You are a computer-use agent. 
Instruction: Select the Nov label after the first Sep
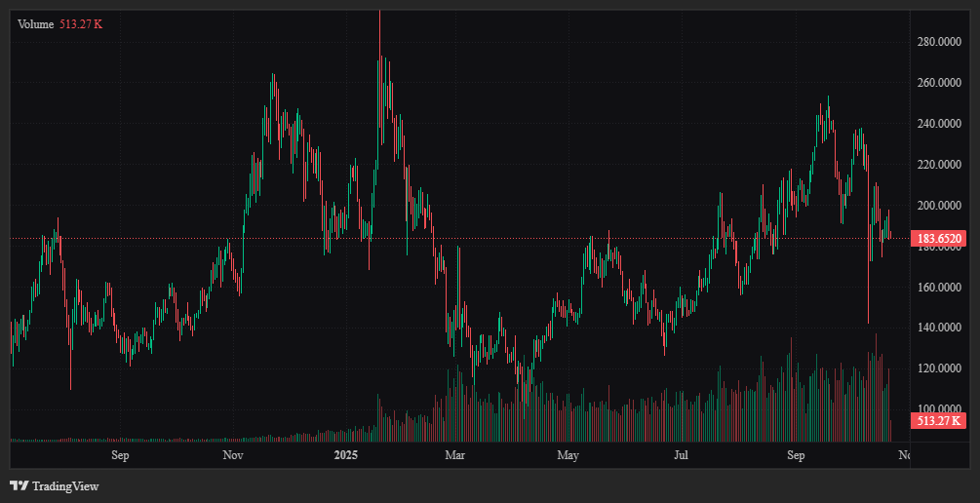click(232, 455)
